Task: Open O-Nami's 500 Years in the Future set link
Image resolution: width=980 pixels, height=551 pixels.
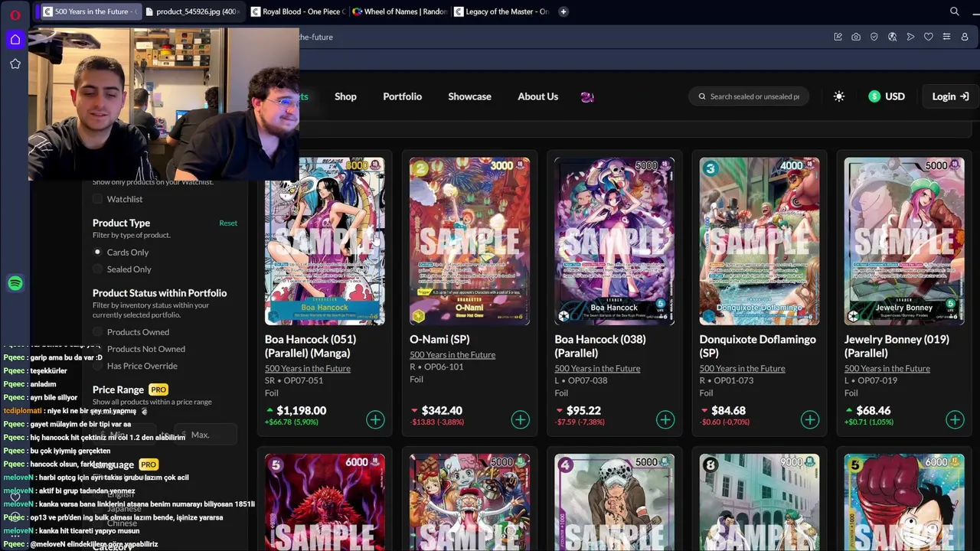Action: (x=452, y=354)
